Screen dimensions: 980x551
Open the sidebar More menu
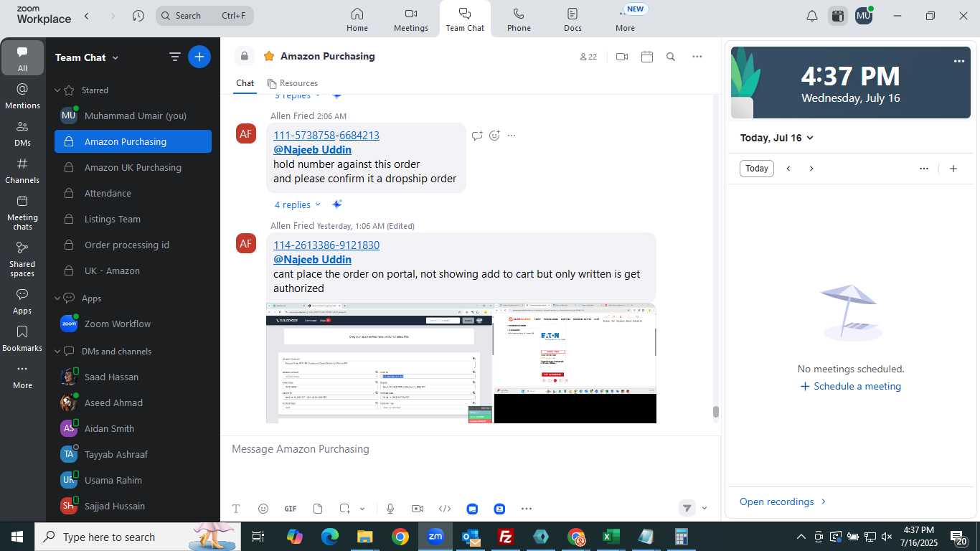point(22,376)
